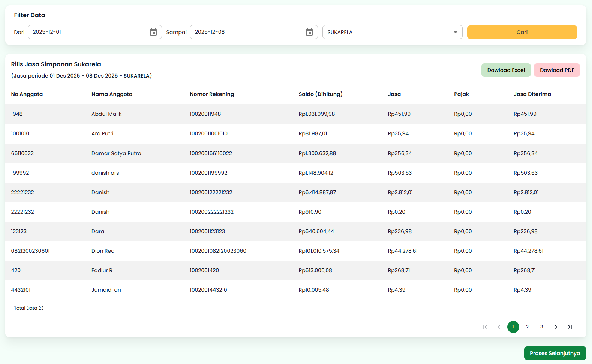
Task: Open the Sampai date calendar icon
Action: (309, 32)
